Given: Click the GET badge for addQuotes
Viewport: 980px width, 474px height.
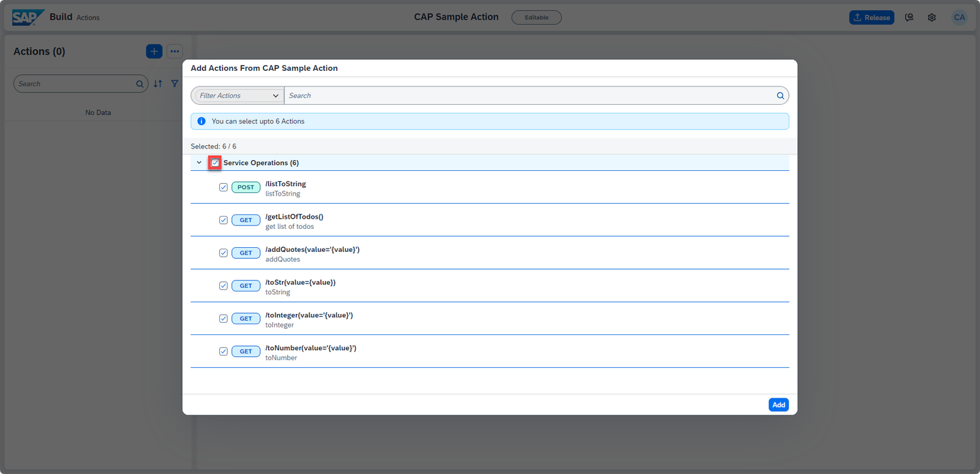Looking at the screenshot, I should [x=246, y=253].
